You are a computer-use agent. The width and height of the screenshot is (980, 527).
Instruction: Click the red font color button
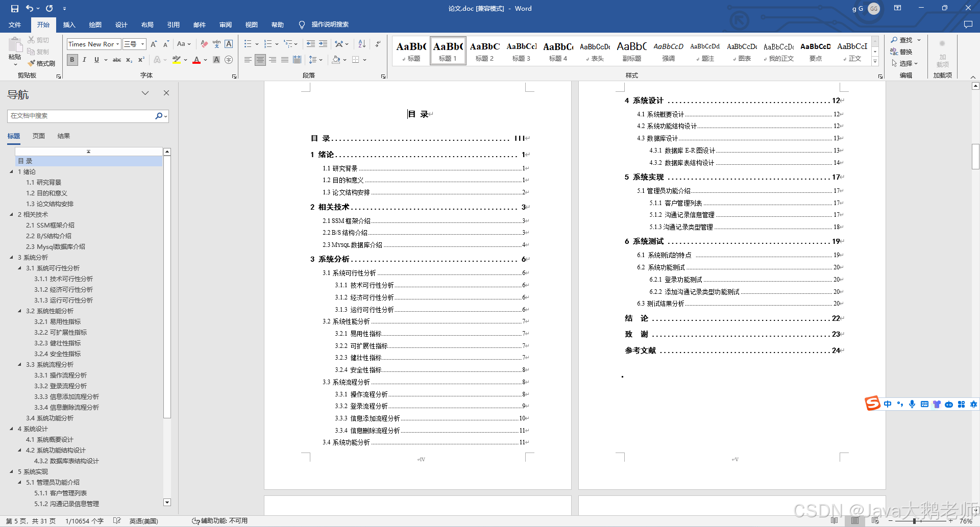tap(197, 60)
